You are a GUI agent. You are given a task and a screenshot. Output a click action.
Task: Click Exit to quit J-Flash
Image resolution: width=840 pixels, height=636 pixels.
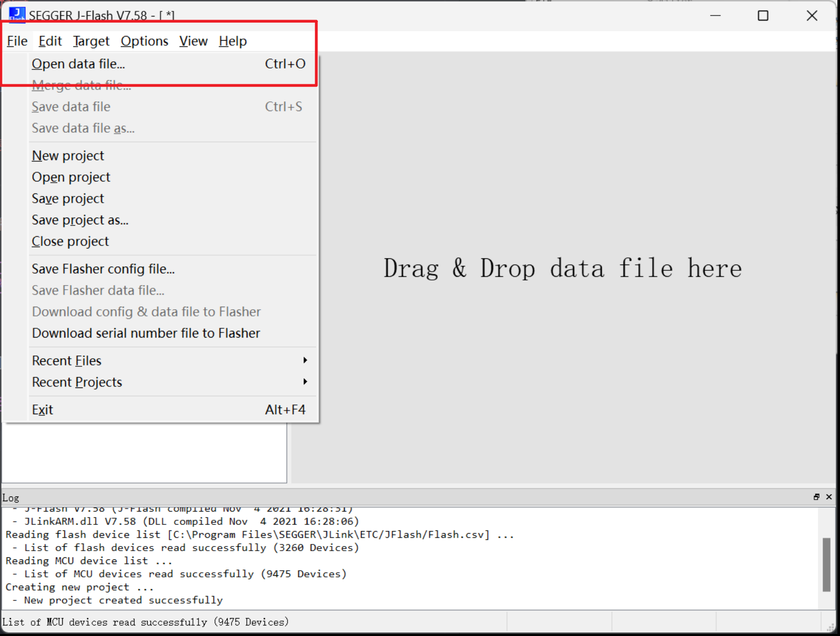click(x=42, y=410)
